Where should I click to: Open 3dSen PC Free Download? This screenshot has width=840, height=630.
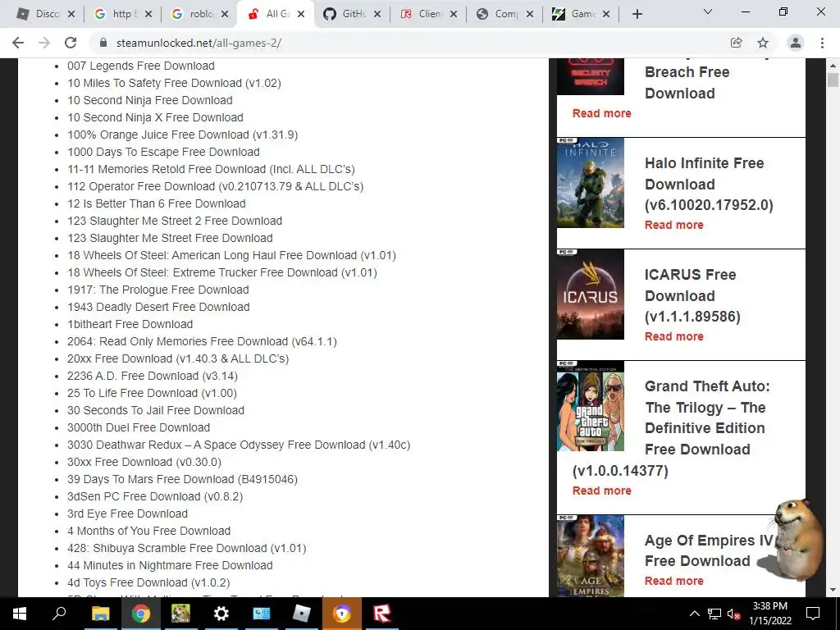coord(155,496)
